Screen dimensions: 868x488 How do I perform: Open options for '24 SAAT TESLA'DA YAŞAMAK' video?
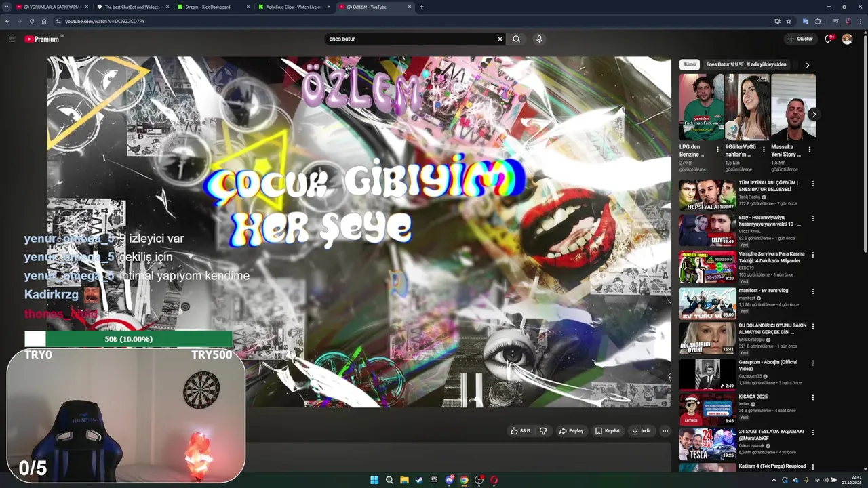coord(812,432)
